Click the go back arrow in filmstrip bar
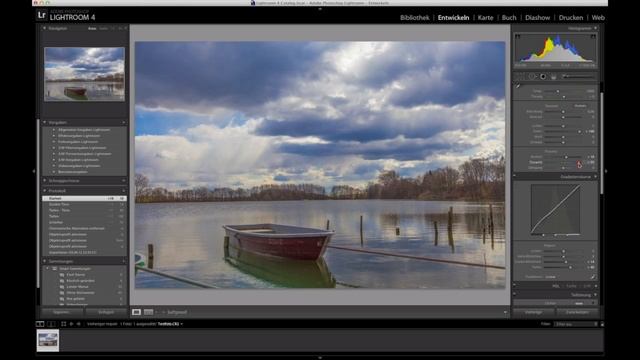This screenshot has width=640, height=360. pyautogui.click(x=71, y=324)
